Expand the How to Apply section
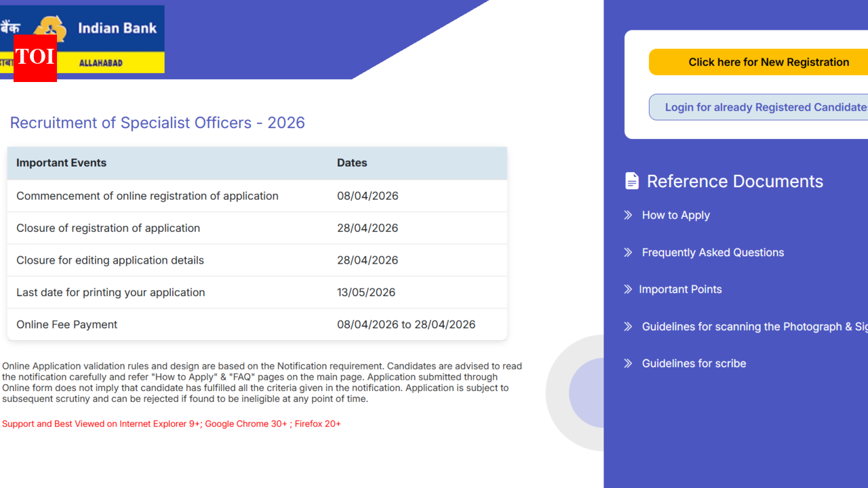The height and width of the screenshot is (488, 868). 675,215
